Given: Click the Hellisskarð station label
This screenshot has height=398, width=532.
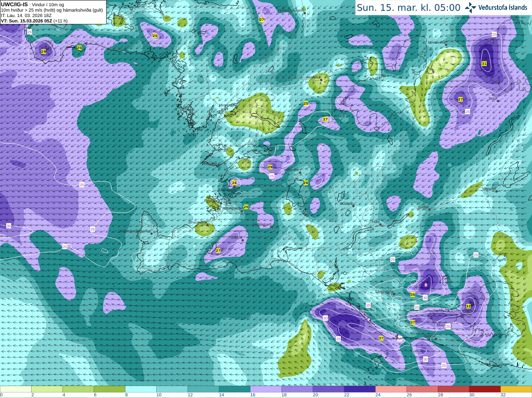Looking at the screenshot, I should (262, 224).
